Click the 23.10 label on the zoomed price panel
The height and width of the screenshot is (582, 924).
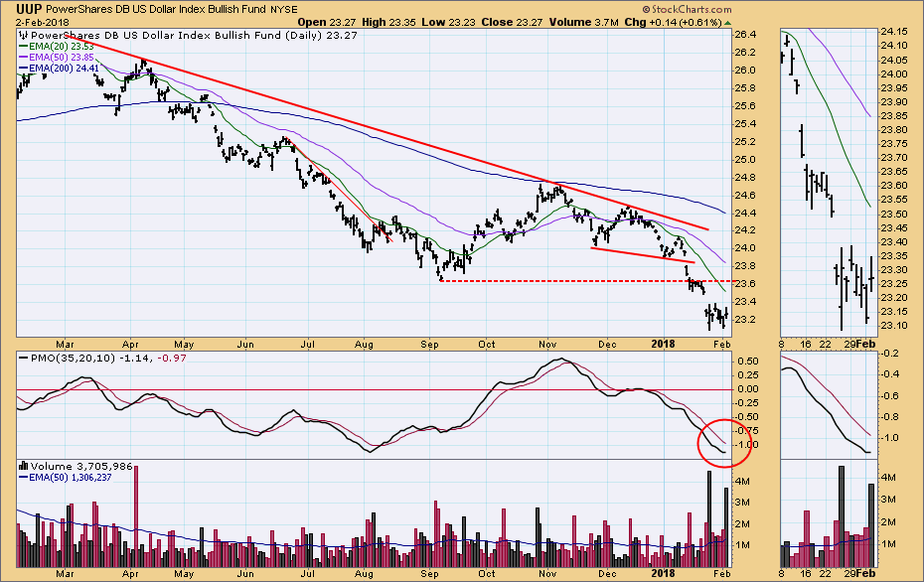tap(894, 325)
